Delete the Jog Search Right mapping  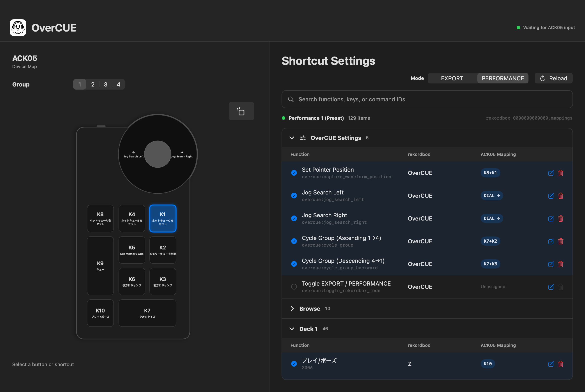pyautogui.click(x=560, y=219)
